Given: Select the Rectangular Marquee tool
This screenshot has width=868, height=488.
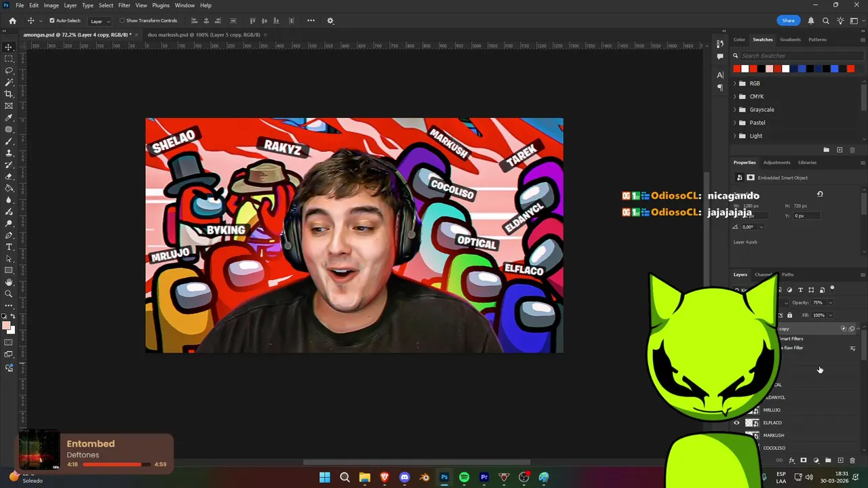Looking at the screenshot, I should coord(9,59).
